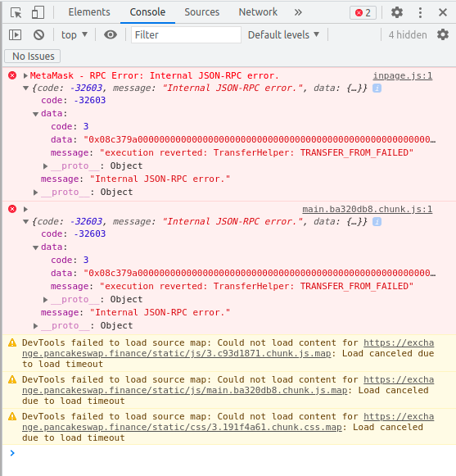
Task: Select "code: 3" in second error data
Action: 70,260
